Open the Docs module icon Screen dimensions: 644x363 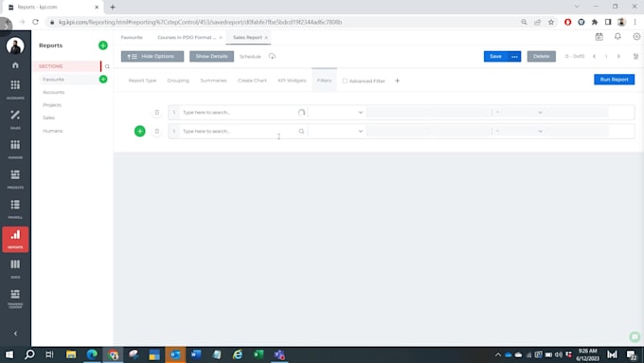[15, 268]
